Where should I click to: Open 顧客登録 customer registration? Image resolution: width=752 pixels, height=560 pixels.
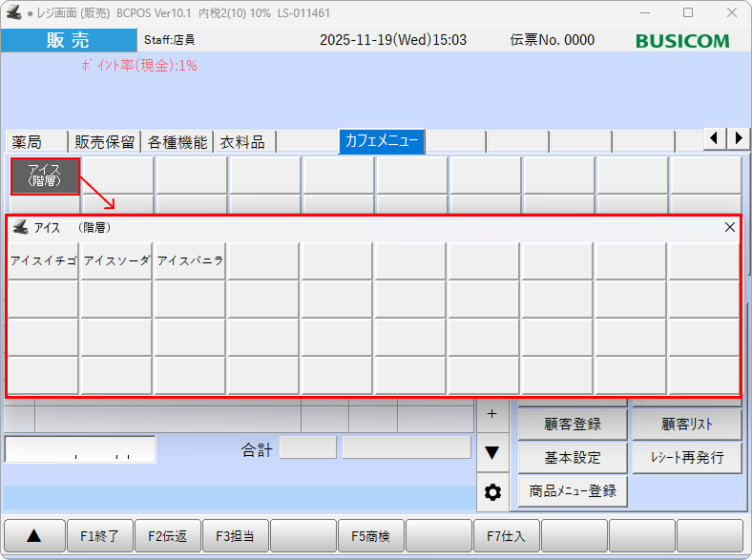tap(573, 424)
